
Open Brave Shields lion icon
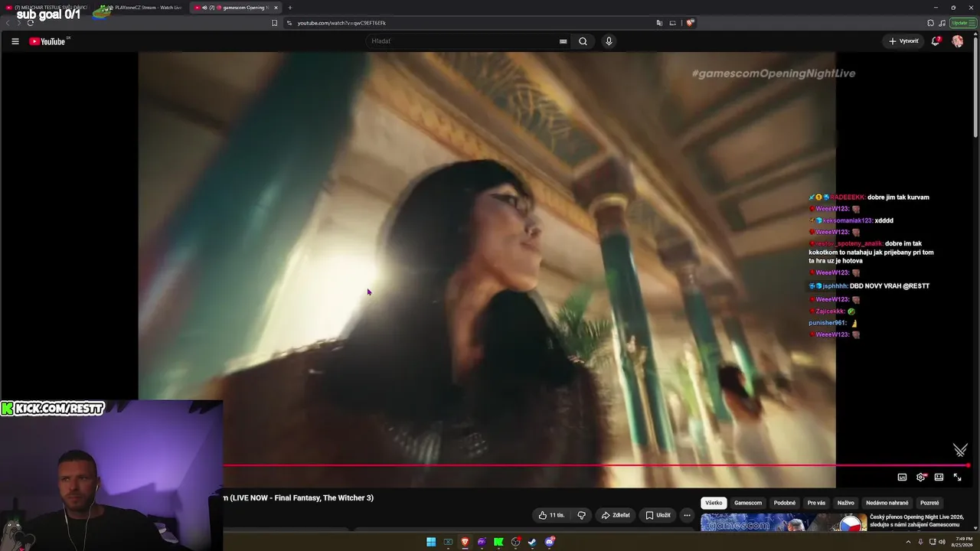690,23
